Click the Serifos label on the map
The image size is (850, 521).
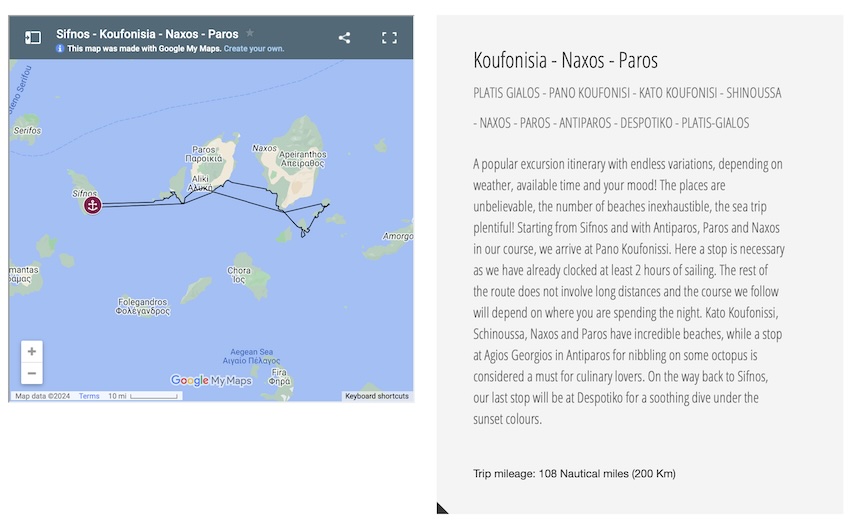pos(27,131)
